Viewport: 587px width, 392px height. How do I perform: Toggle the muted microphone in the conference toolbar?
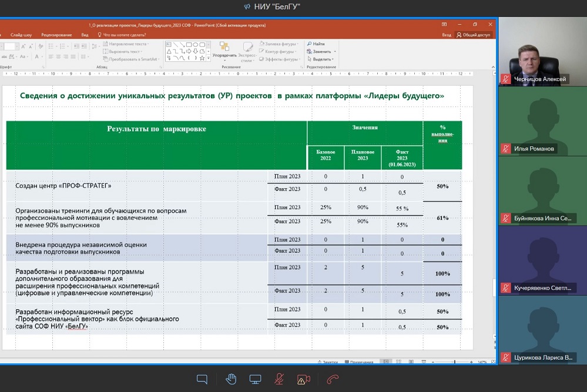pos(279,379)
